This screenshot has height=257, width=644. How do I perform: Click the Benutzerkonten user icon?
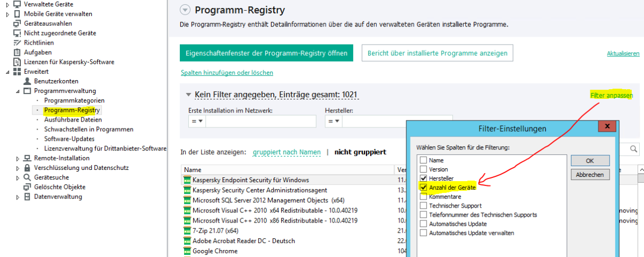(27, 81)
